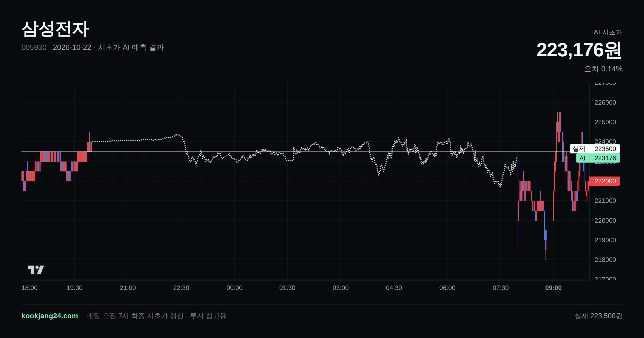
Task: Click the 22:30 time axis label
Action: (181, 288)
